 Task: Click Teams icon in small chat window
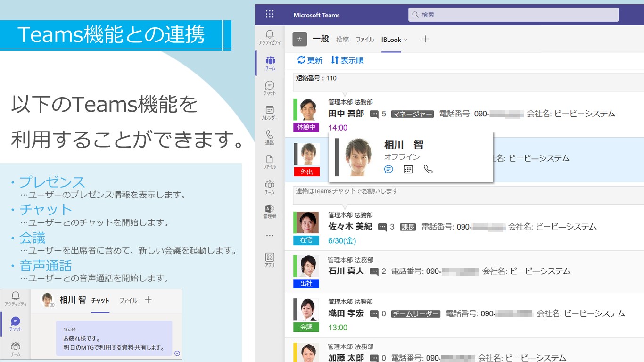(16, 349)
